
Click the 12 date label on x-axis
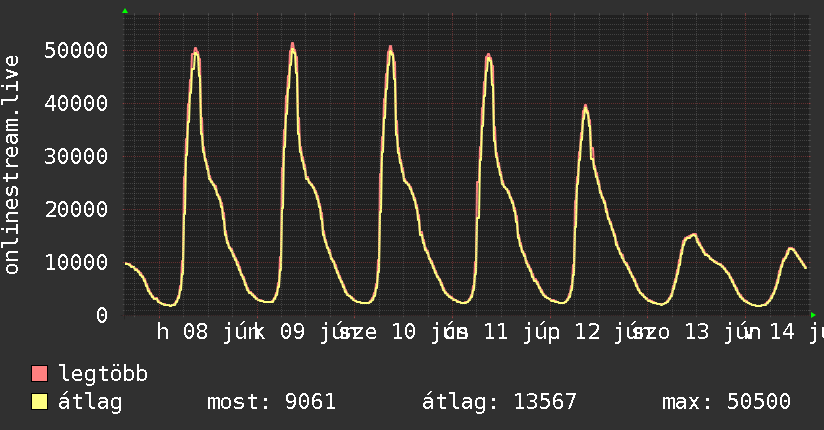(588, 332)
